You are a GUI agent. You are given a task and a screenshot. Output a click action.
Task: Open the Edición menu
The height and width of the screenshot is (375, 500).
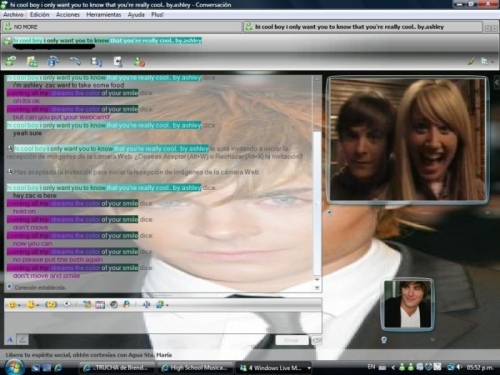click(x=39, y=15)
